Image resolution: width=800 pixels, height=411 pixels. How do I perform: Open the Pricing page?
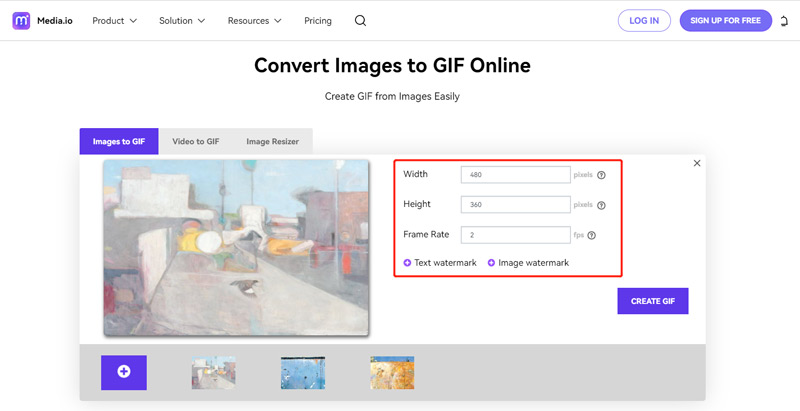pyautogui.click(x=318, y=21)
